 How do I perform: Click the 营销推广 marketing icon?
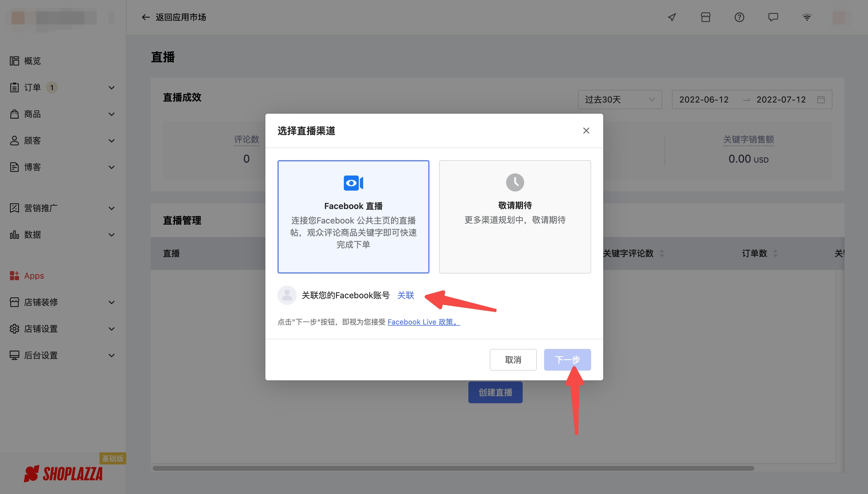[x=14, y=208]
